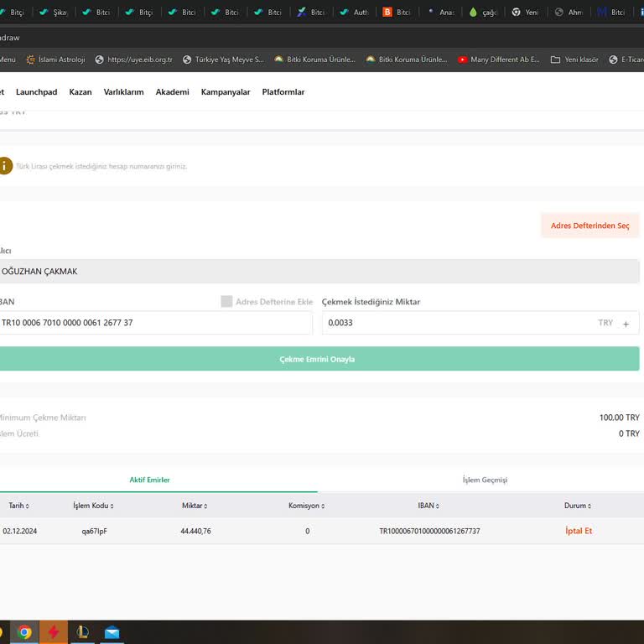Open Türkiye Yaş Meyve bookmark
This screenshot has width=644, height=644.
click(x=223, y=60)
